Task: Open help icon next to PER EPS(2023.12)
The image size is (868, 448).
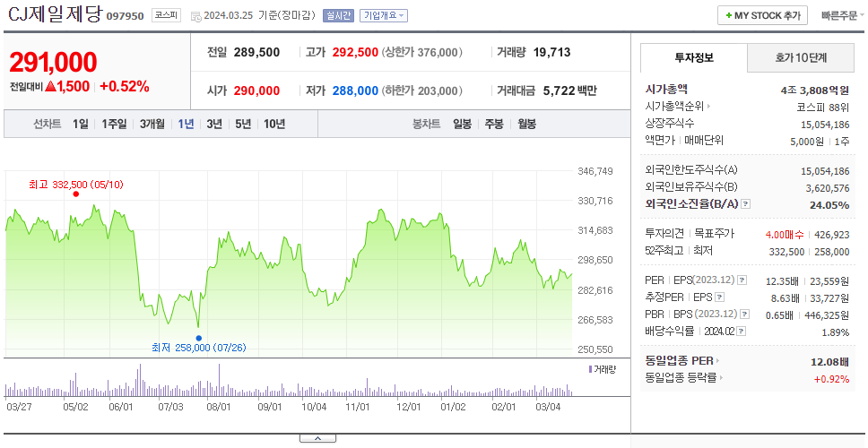Action: [742, 280]
